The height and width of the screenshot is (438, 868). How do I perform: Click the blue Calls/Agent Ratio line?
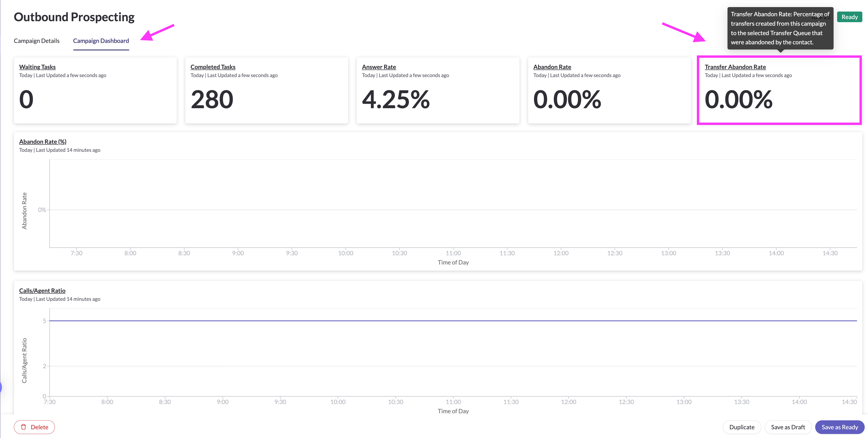[453, 321]
